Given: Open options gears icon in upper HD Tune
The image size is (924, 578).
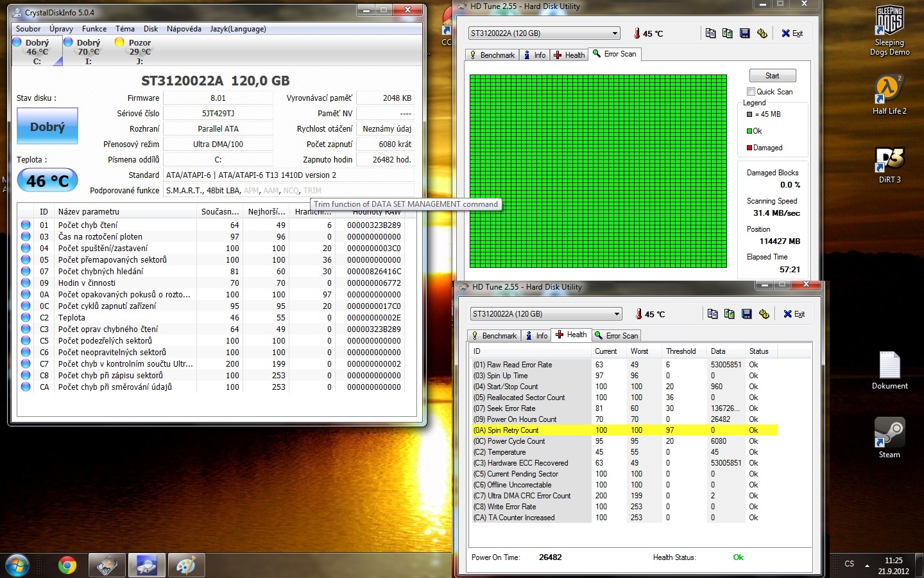Looking at the screenshot, I should point(762,33).
